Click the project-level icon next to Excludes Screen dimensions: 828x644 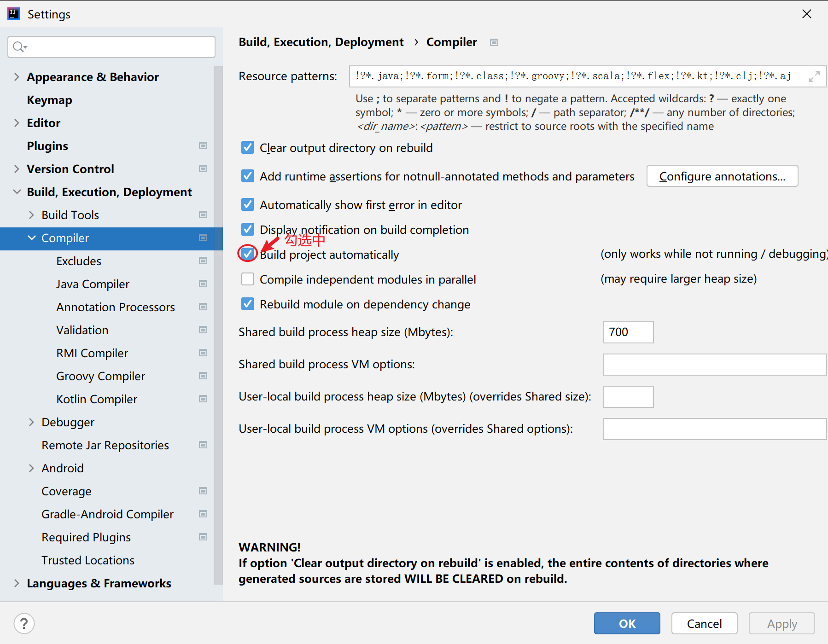point(203,261)
